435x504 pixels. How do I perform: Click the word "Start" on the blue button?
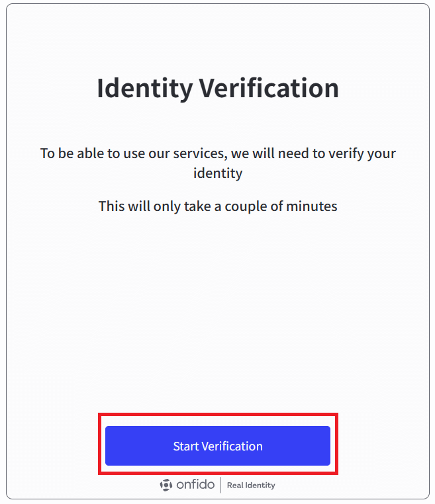pos(186,446)
